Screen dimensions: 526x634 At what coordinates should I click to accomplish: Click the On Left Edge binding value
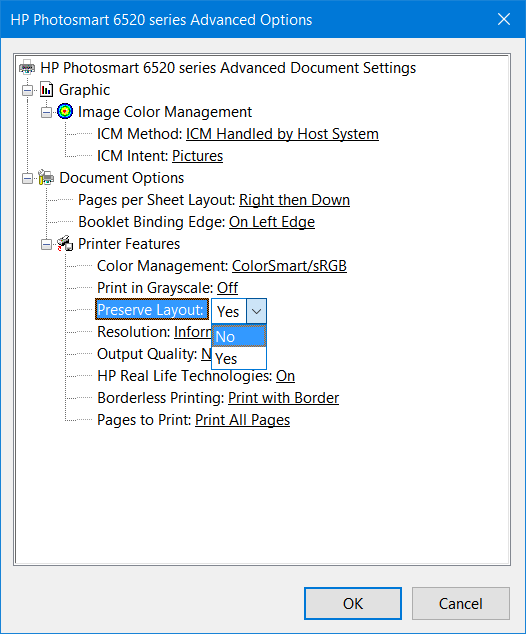tap(272, 222)
